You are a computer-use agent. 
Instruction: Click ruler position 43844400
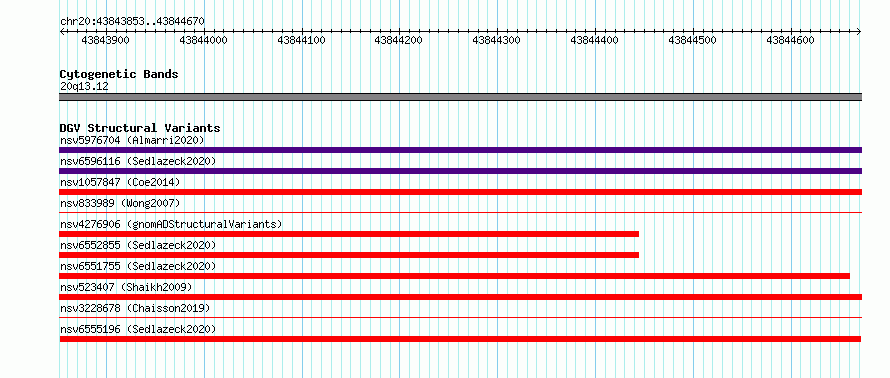tap(594, 40)
